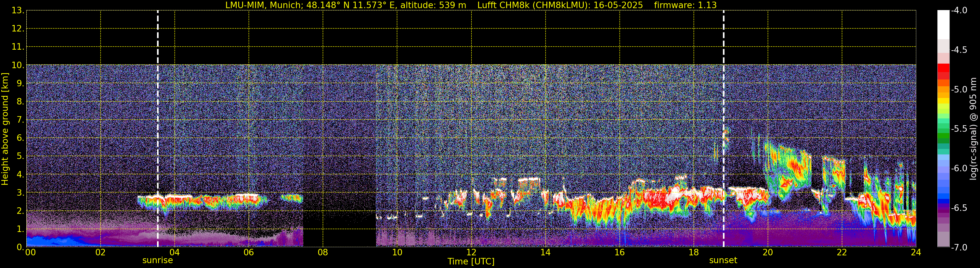Click colorbar tick label -4.0
980x268 pixels.
tap(959, 11)
